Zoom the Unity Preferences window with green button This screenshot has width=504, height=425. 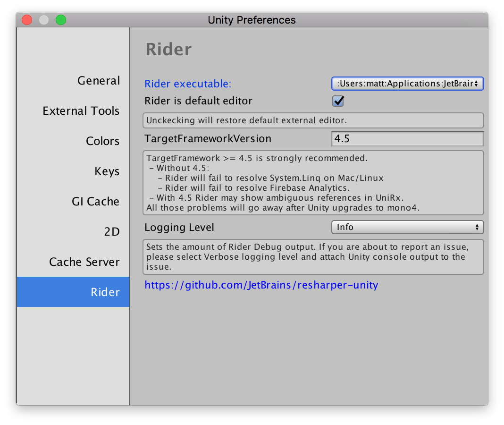(x=61, y=20)
